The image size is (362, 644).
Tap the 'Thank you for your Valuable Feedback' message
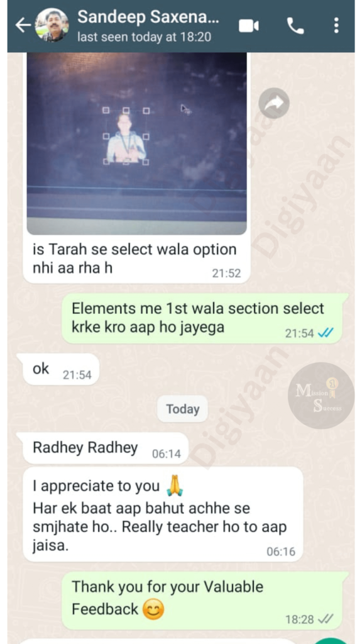click(202, 601)
